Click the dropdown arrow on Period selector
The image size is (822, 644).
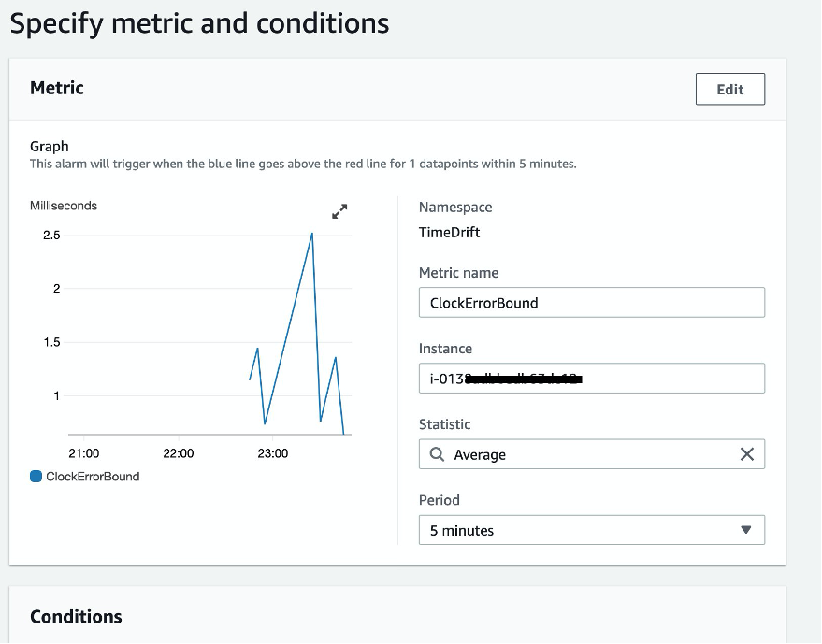746,530
